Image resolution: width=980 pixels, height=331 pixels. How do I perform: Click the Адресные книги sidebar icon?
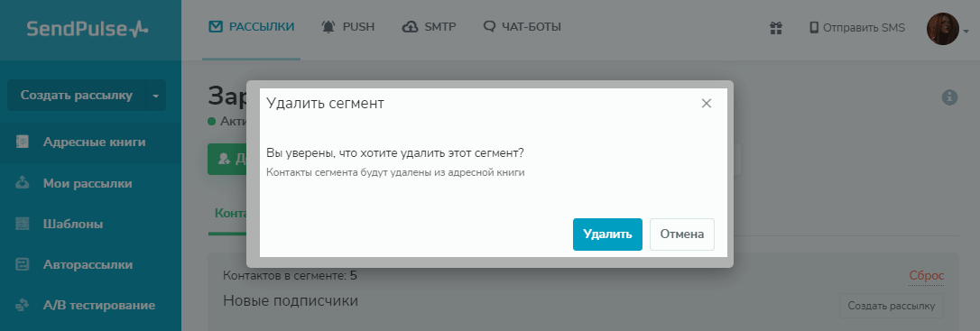coord(23,142)
